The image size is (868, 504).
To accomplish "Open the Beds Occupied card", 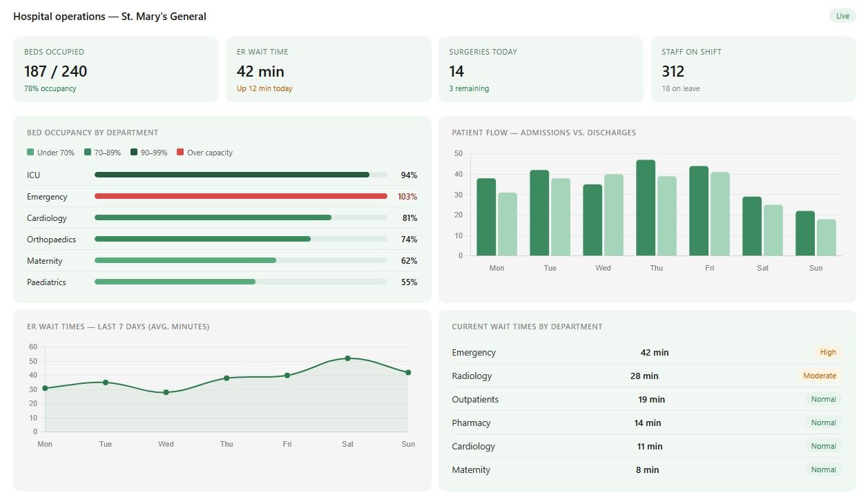I will pos(116,70).
